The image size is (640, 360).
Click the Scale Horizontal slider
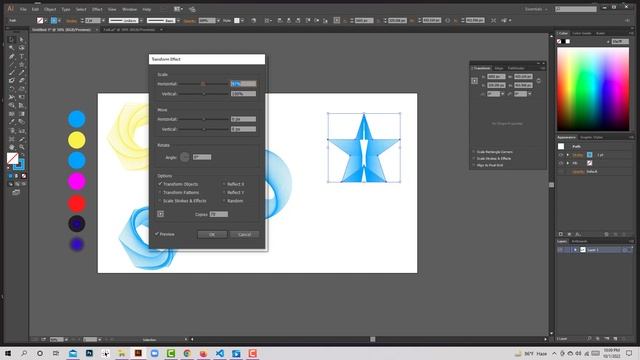tap(204, 84)
